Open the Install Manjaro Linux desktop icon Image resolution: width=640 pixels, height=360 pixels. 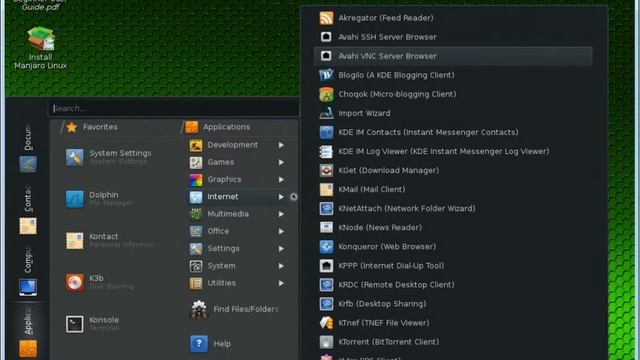(x=40, y=48)
